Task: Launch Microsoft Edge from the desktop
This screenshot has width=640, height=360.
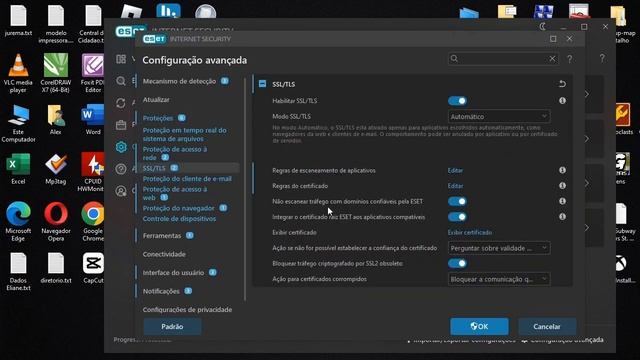Action: [x=18, y=222]
